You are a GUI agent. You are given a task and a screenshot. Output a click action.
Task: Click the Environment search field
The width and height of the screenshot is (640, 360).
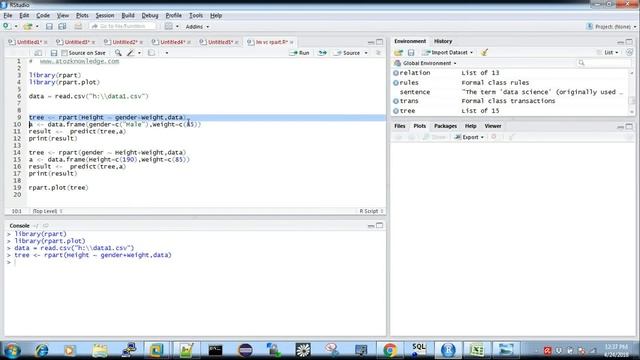tap(604, 63)
